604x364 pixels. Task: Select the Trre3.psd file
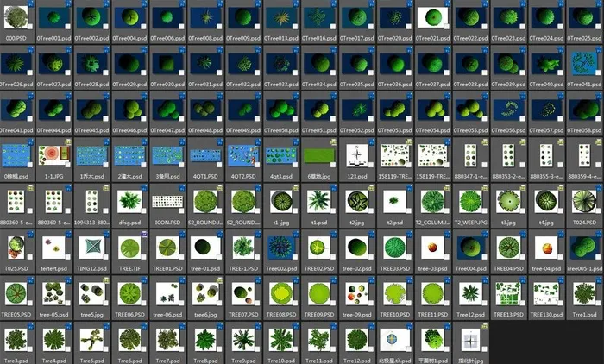[x=16, y=339]
